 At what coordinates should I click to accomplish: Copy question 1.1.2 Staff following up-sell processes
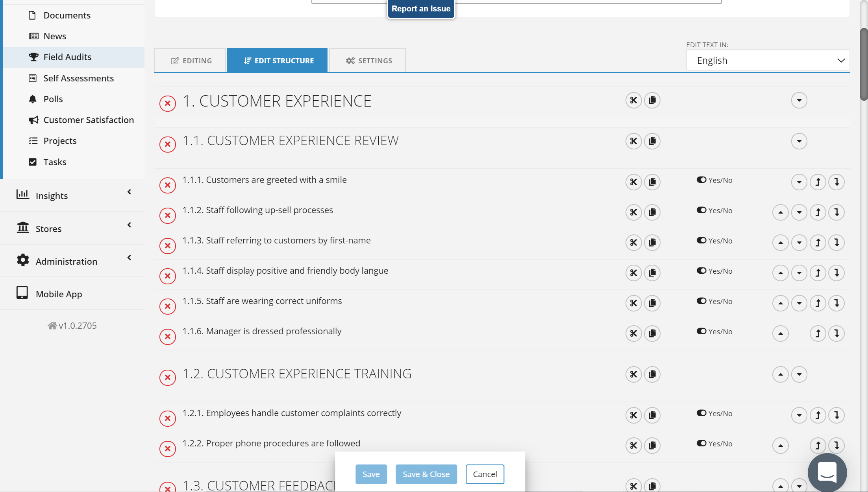coord(652,212)
